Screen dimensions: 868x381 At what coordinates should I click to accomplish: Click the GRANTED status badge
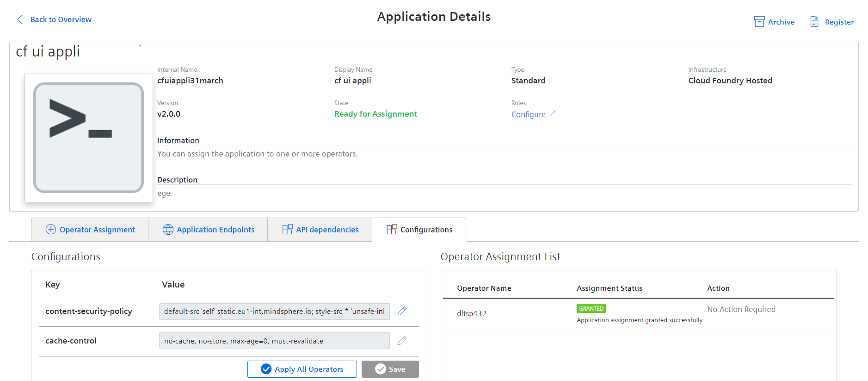[x=591, y=308]
